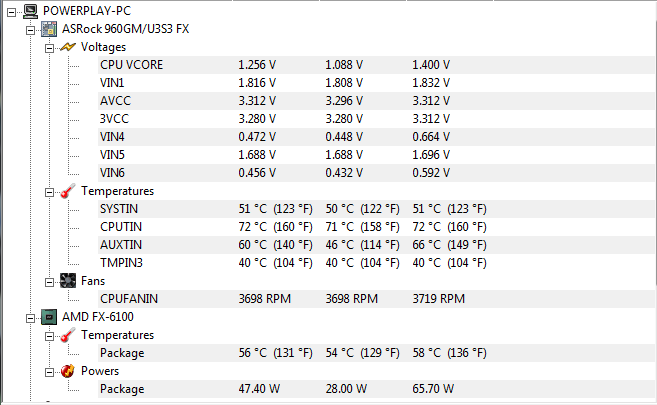Select the TMPIN3 temperature row
Viewport: 657px width, 405px height.
tap(376, 263)
